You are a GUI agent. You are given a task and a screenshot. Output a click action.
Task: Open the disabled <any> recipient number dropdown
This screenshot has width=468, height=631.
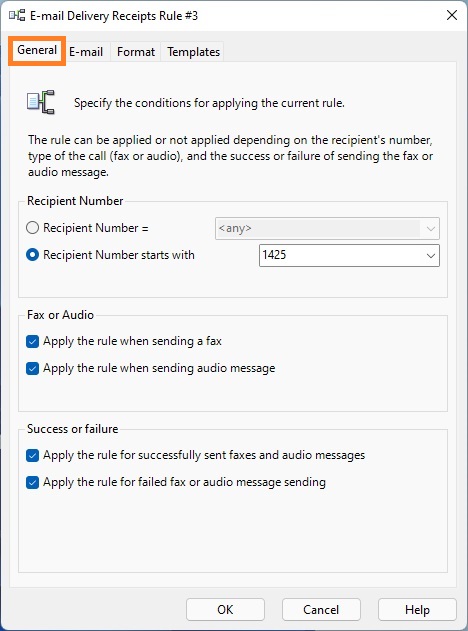point(327,229)
